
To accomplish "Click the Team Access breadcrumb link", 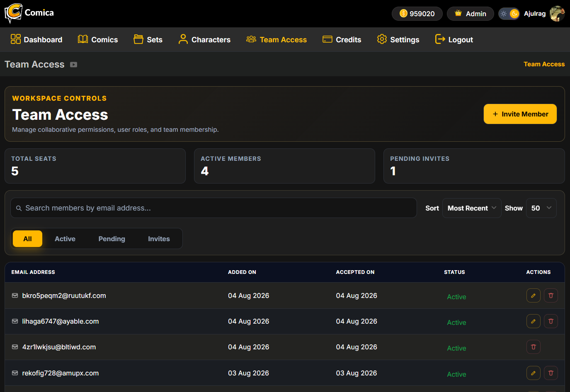I will 544,64.
